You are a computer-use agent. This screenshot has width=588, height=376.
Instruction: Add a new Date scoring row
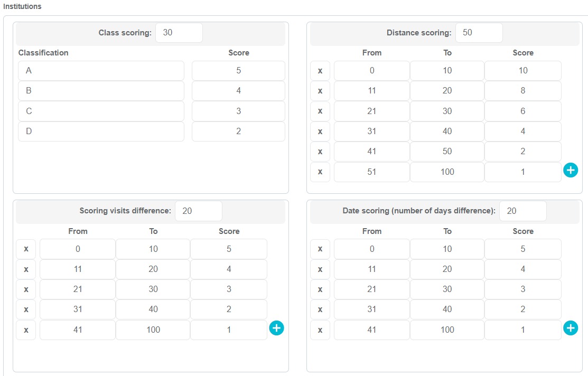(571, 328)
